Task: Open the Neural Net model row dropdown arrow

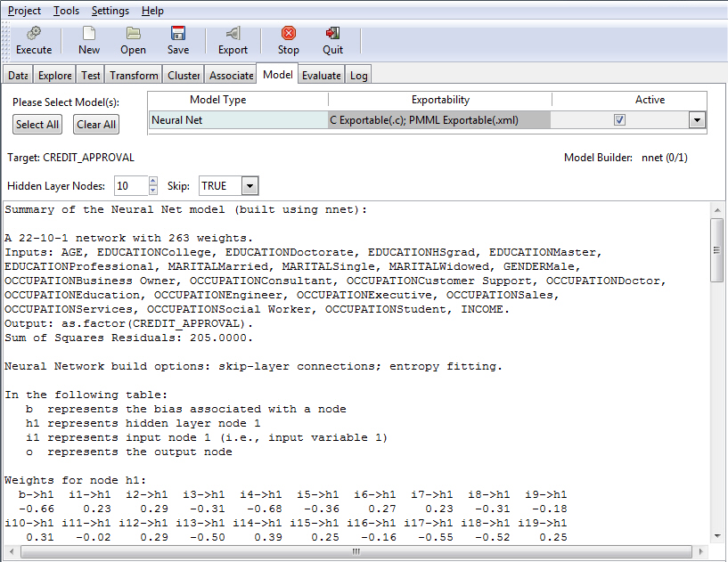Action: tap(697, 120)
